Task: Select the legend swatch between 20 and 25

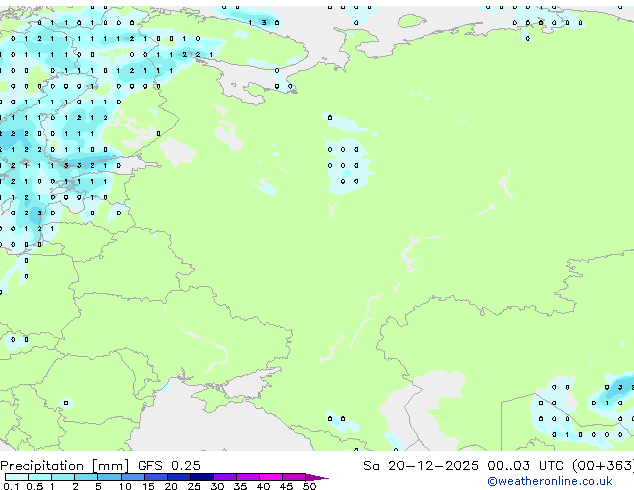Action: 179,477
